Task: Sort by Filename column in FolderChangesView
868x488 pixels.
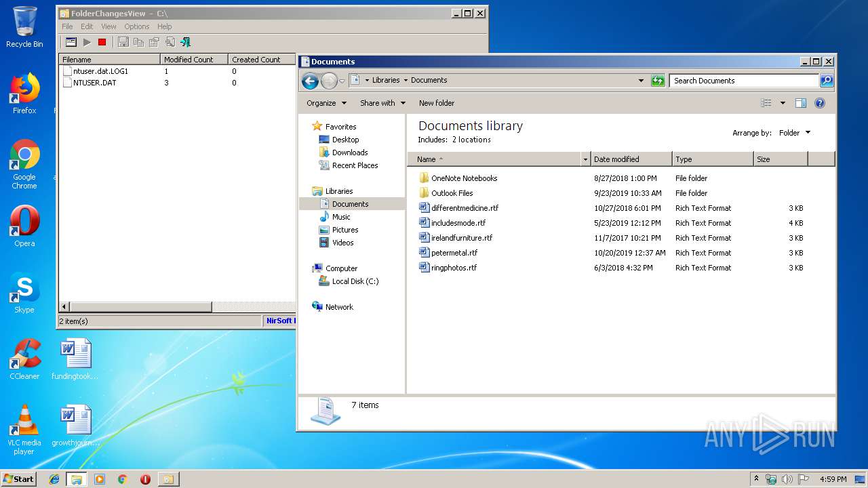Action: pyautogui.click(x=109, y=60)
